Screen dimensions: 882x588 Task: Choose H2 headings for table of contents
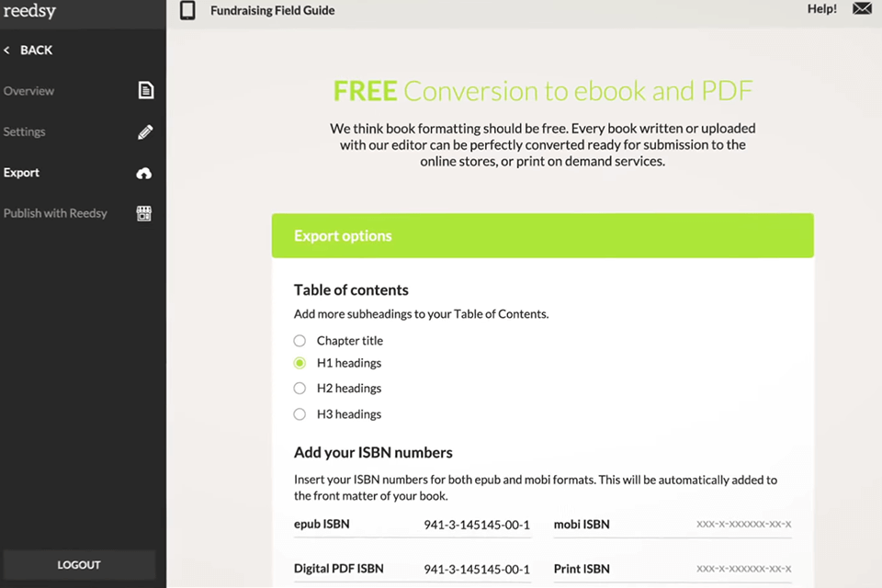[x=300, y=389]
